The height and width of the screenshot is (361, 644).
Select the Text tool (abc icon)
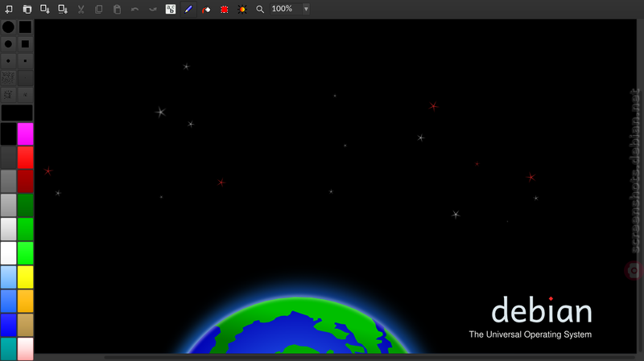pos(171,9)
